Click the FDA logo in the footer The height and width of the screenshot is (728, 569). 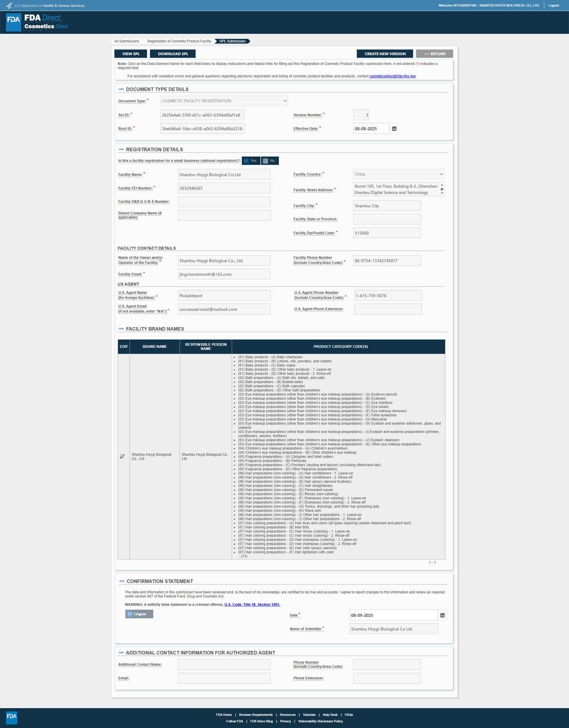click(12, 717)
